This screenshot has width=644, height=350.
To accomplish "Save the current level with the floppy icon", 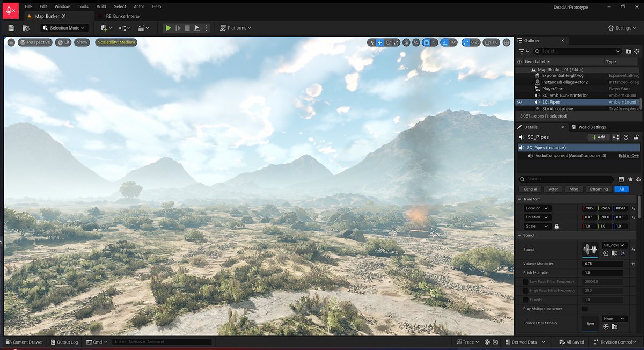I will pyautogui.click(x=11, y=28).
